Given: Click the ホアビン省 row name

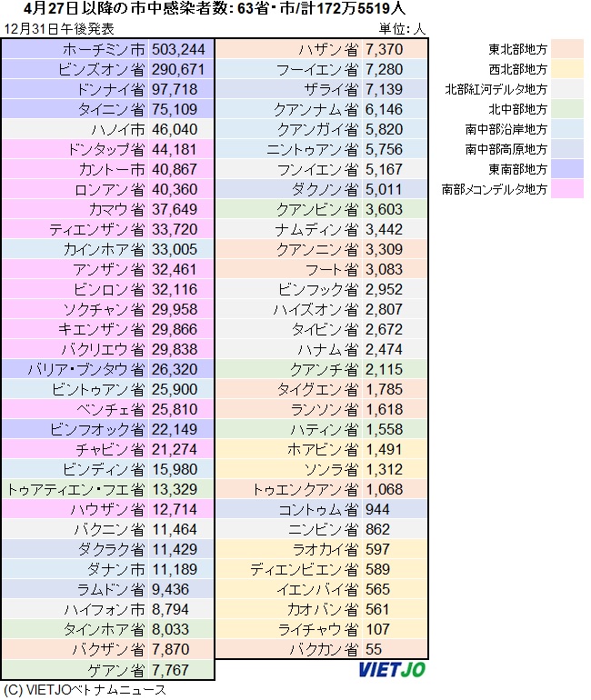Looking at the screenshot, I should pyautogui.click(x=323, y=450).
